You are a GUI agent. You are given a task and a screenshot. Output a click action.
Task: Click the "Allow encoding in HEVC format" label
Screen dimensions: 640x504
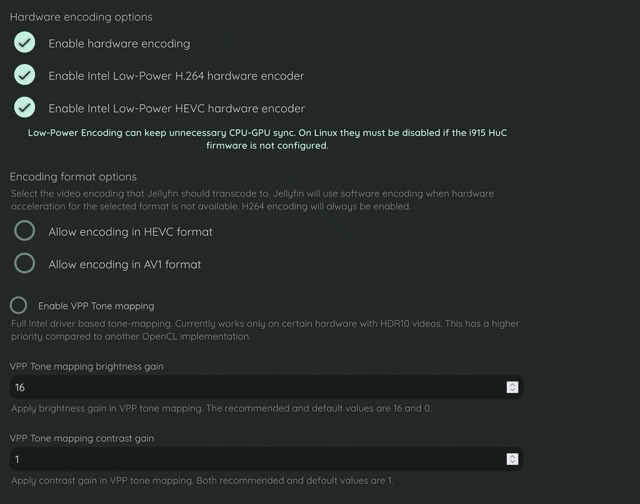pos(130,231)
